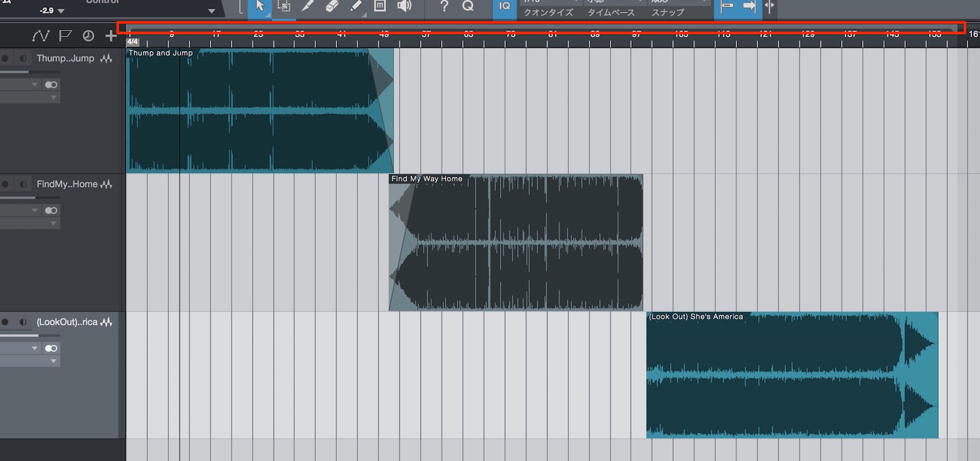Open the marker track flag icon
Screen dimensions: 980x461
pyautogui.click(x=66, y=36)
